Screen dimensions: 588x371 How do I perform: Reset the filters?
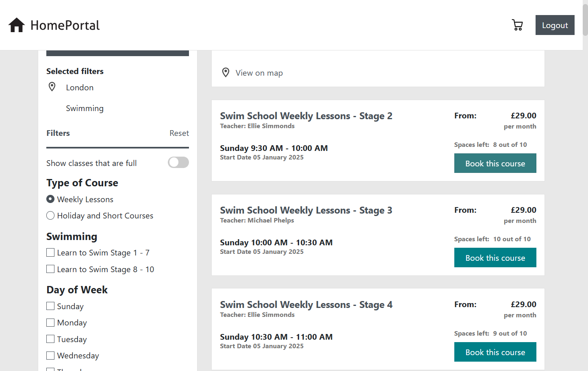pyautogui.click(x=179, y=133)
